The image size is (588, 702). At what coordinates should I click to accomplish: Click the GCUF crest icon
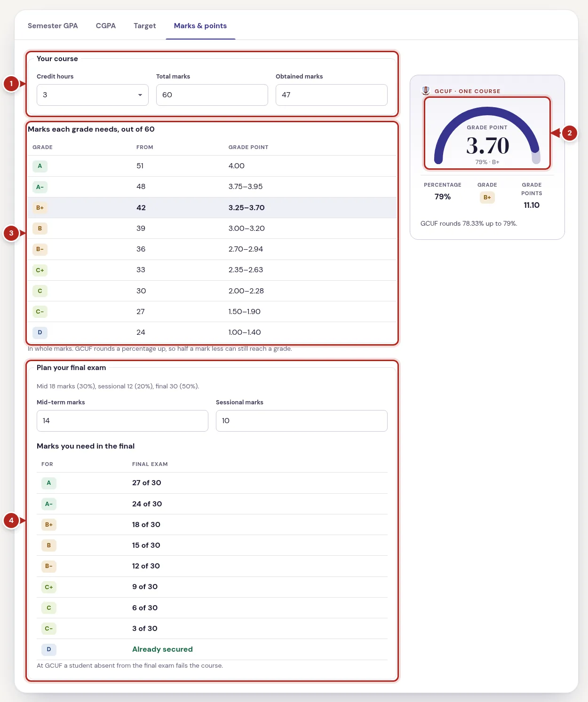(x=426, y=90)
